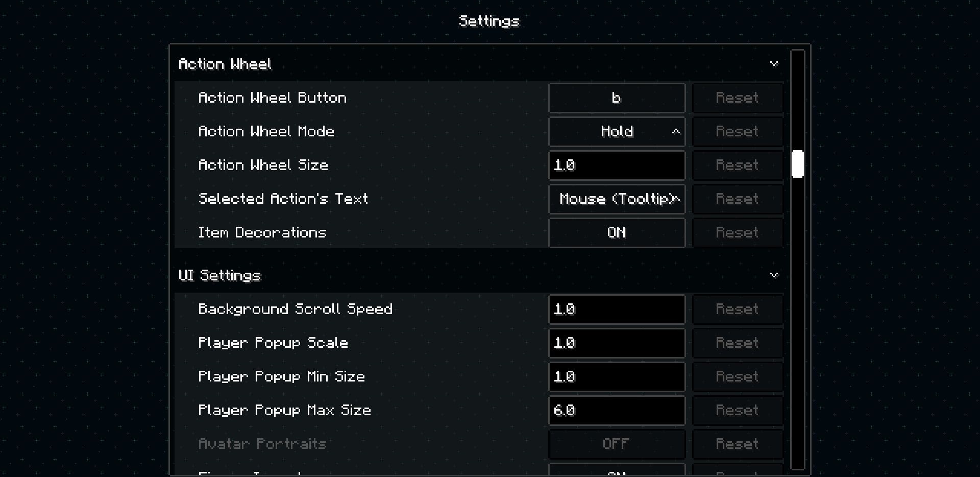Click the settings list scrollbar handle

(797, 164)
